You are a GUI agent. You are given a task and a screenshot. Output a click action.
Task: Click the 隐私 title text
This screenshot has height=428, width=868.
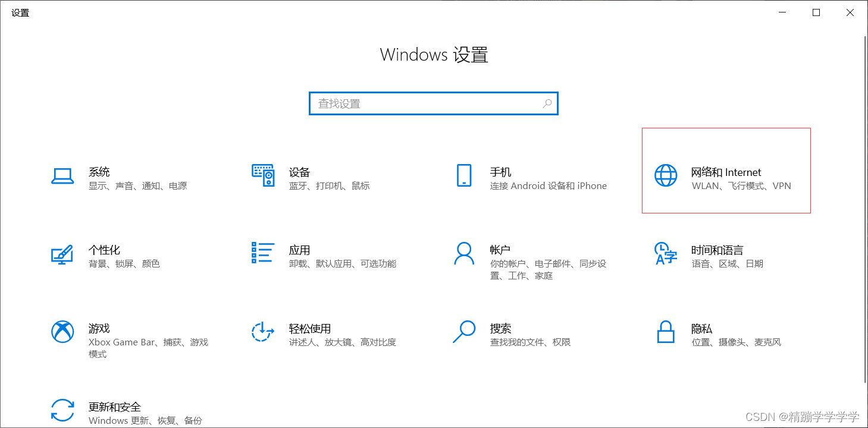[x=702, y=328]
